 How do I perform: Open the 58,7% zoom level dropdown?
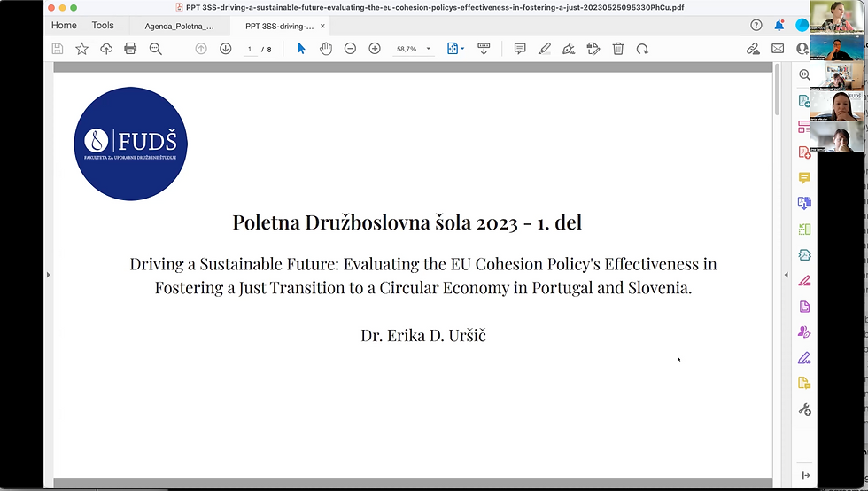click(x=413, y=49)
